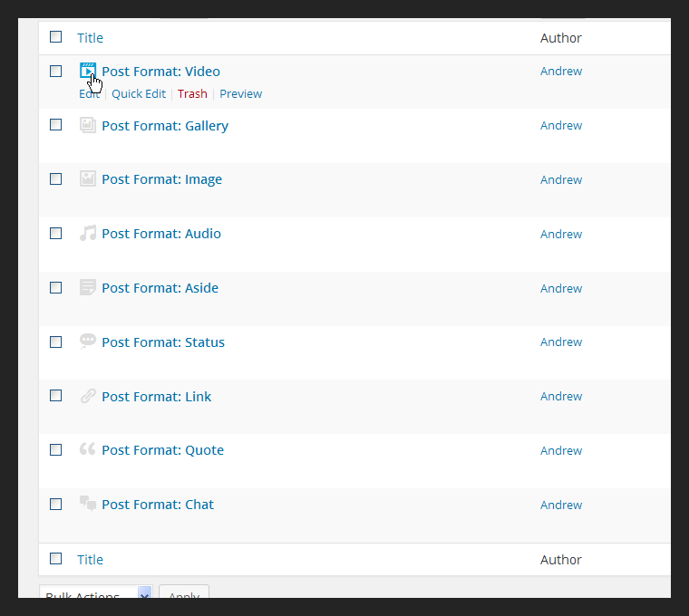This screenshot has height=616, width=689.
Task: Click Trash under the Video post
Action: point(192,94)
